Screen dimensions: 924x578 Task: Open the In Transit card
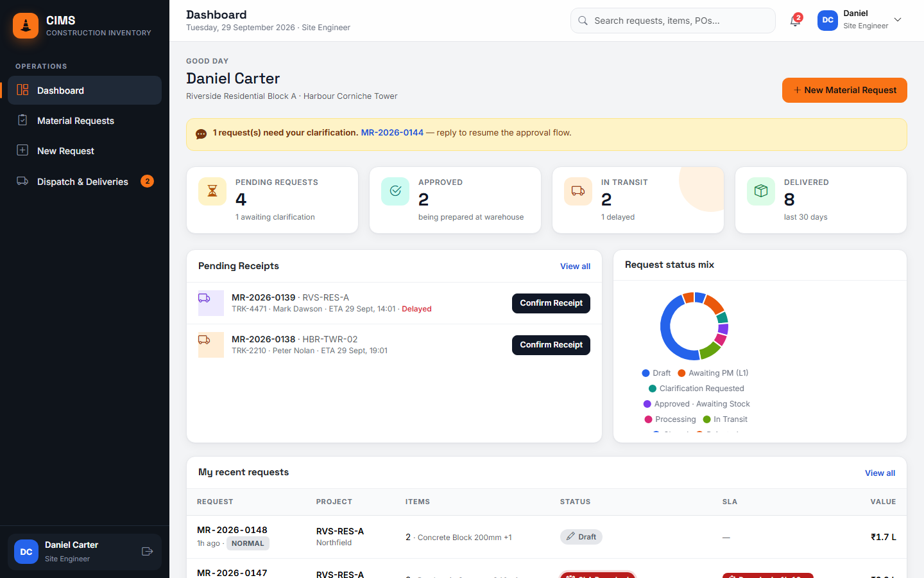(638, 200)
